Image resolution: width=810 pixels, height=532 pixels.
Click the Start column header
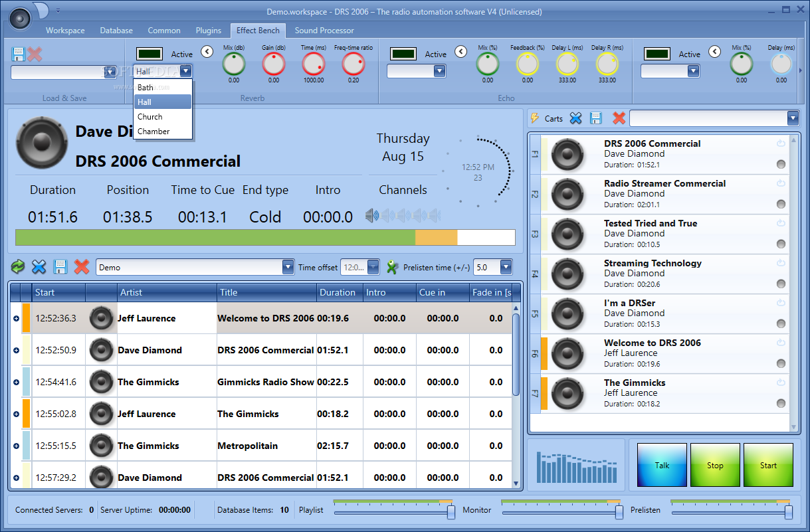point(58,292)
